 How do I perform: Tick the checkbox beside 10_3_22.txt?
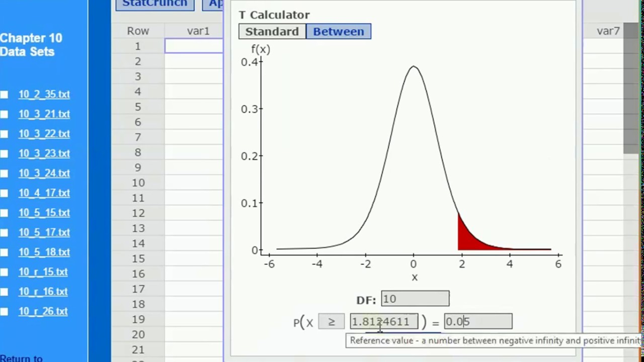point(4,134)
